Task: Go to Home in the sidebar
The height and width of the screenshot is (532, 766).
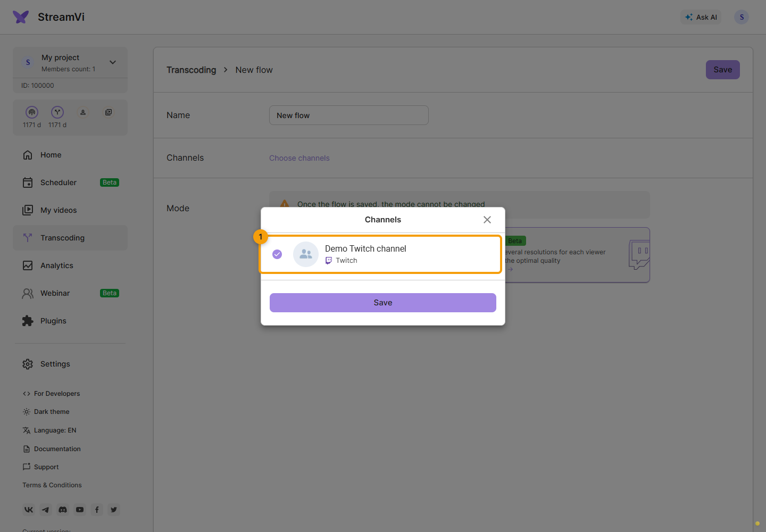Action: pyautogui.click(x=70, y=155)
